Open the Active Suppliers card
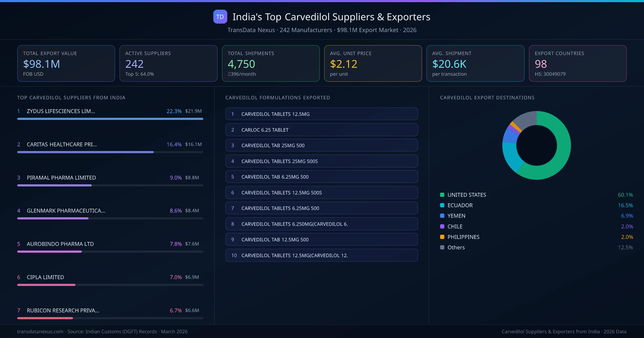This screenshot has width=644, height=338. point(168,63)
